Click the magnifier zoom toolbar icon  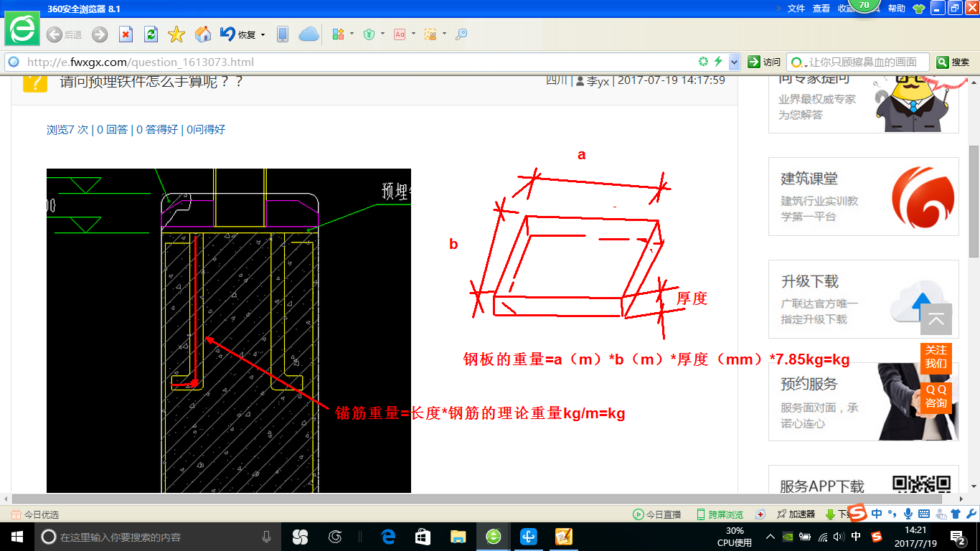461,34
